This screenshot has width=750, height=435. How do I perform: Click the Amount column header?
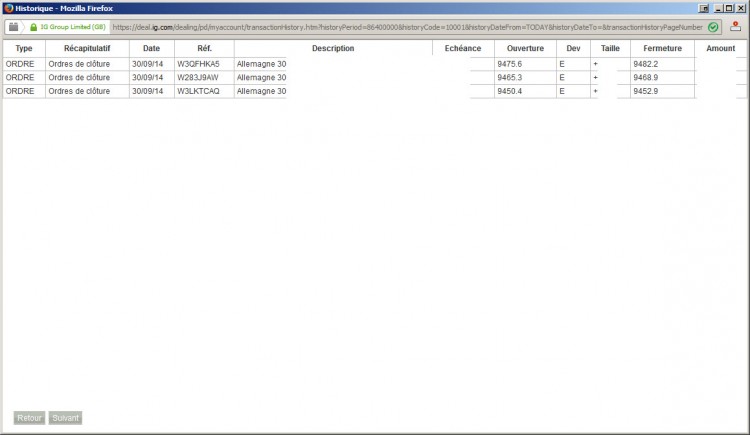[720, 48]
